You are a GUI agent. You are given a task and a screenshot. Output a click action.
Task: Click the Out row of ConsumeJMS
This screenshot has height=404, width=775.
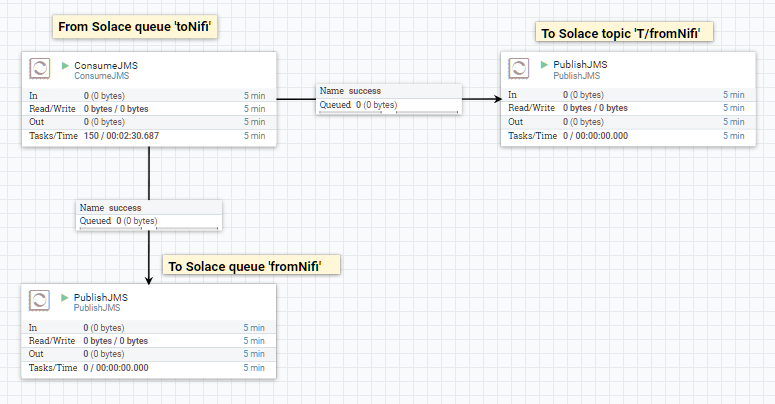(x=148, y=122)
